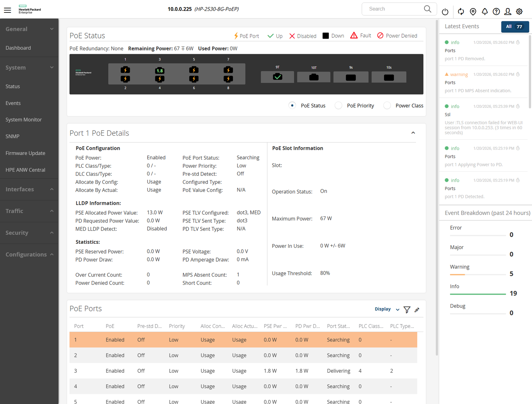Click the power/reboot icon in header
This screenshot has height=404, width=532.
click(x=445, y=12)
